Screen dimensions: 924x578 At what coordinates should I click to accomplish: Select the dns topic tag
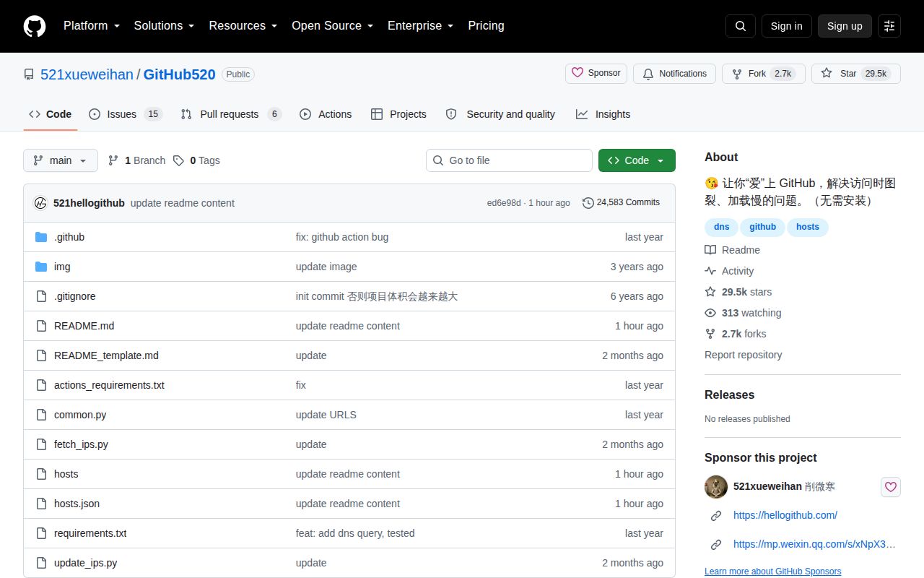coord(721,227)
